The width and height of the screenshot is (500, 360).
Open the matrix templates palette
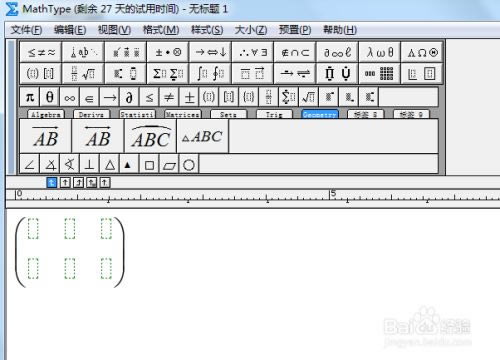[380, 73]
